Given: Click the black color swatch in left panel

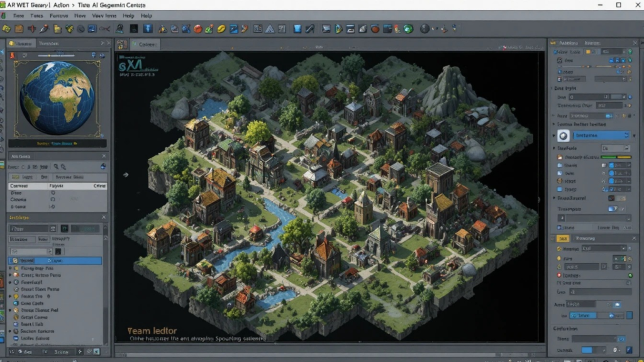Looking at the screenshot, I should 58,251.
